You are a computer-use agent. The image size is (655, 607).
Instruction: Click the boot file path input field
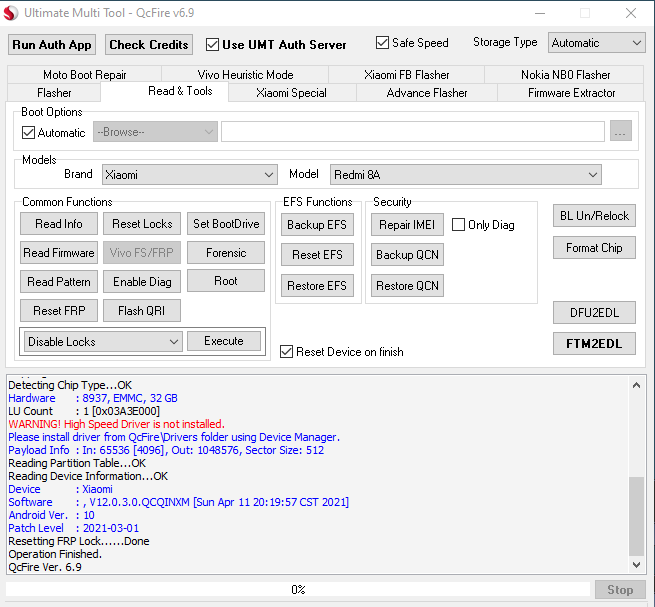[x=413, y=132]
